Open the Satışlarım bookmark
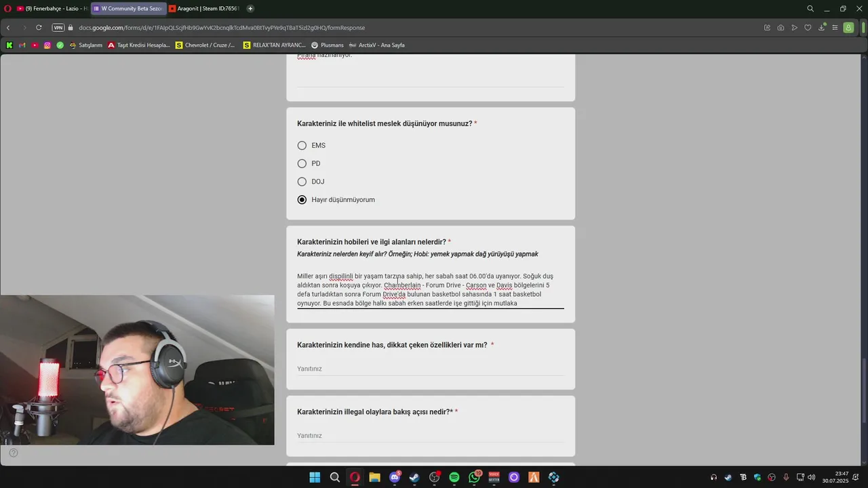The width and height of the screenshot is (868, 488). [85, 45]
